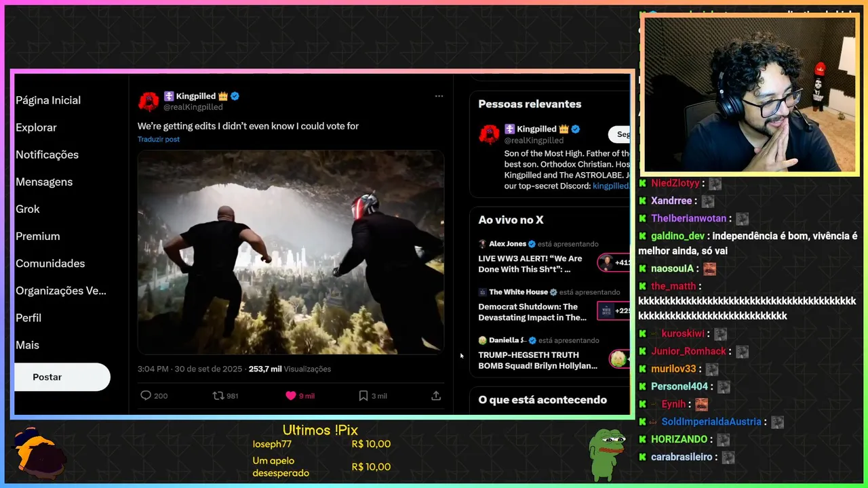
Task: Open Alex Jones LIVE WW3 ALERT stream
Action: (531, 264)
